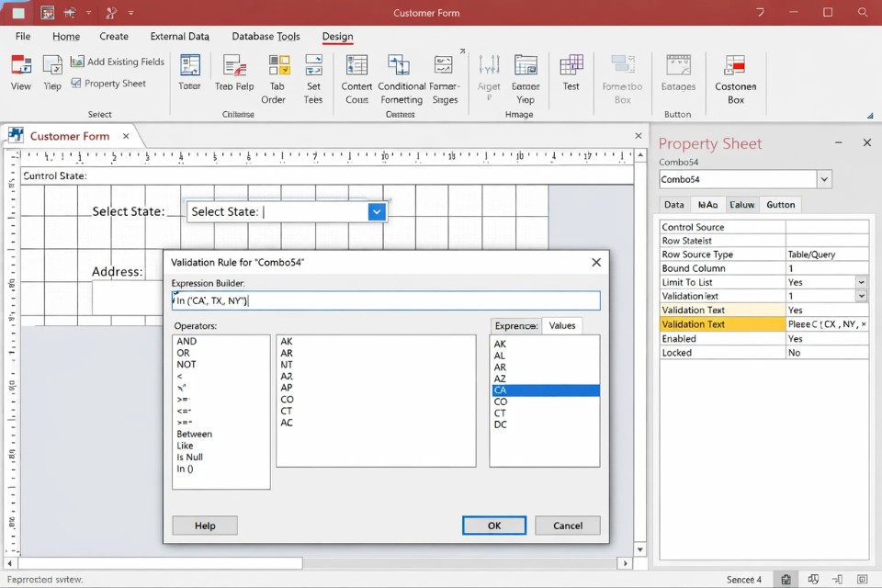
Task: Click OK in the Validation Rule dialog
Action: click(493, 526)
